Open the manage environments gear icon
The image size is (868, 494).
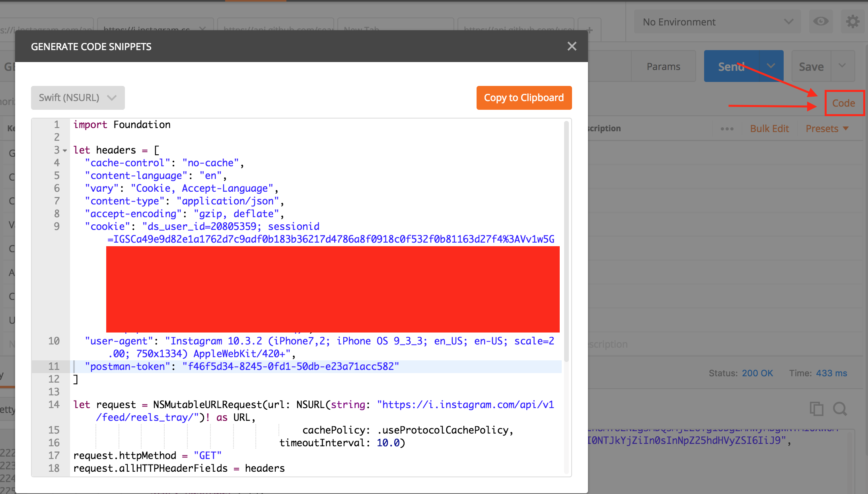coord(852,21)
